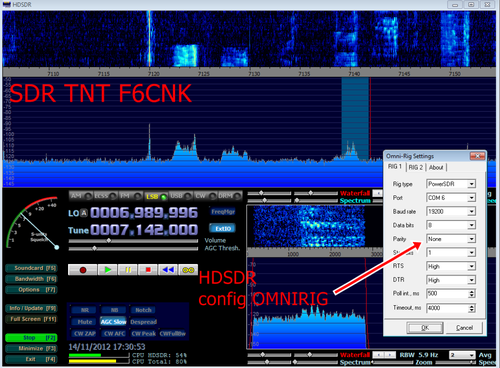Toggle the yellow loop playback icon
500x368 pixels.
[x=188, y=270]
